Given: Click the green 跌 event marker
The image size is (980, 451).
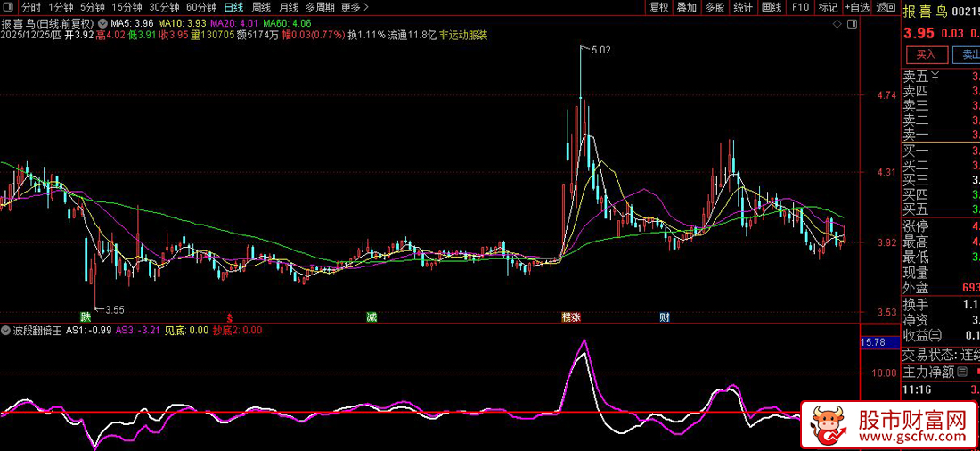Looking at the screenshot, I should pyautogui.click(x=86, y=316).
